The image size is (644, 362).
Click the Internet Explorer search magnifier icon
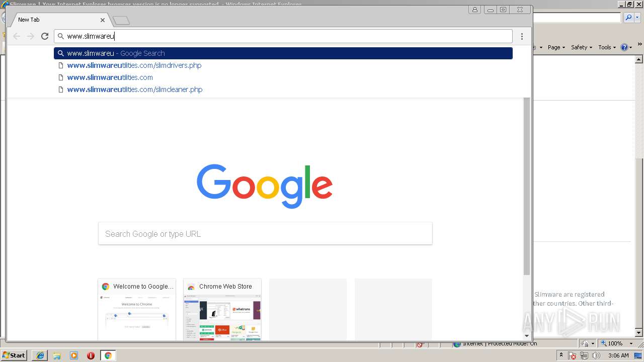(628, 18)
